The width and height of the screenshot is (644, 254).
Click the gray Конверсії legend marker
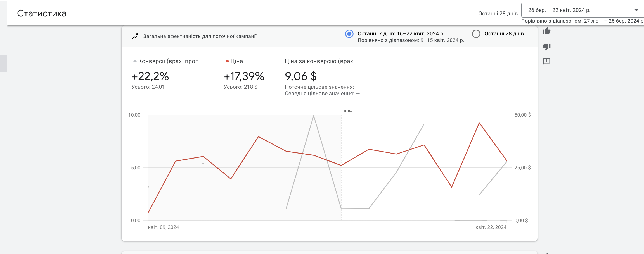[x=135, y=61]
